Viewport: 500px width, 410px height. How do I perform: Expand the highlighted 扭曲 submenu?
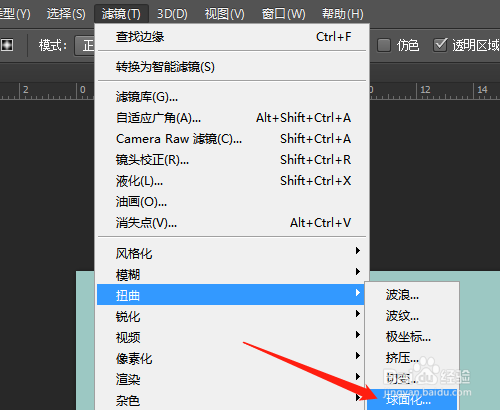pyautogui.click(x=231, y=295)
